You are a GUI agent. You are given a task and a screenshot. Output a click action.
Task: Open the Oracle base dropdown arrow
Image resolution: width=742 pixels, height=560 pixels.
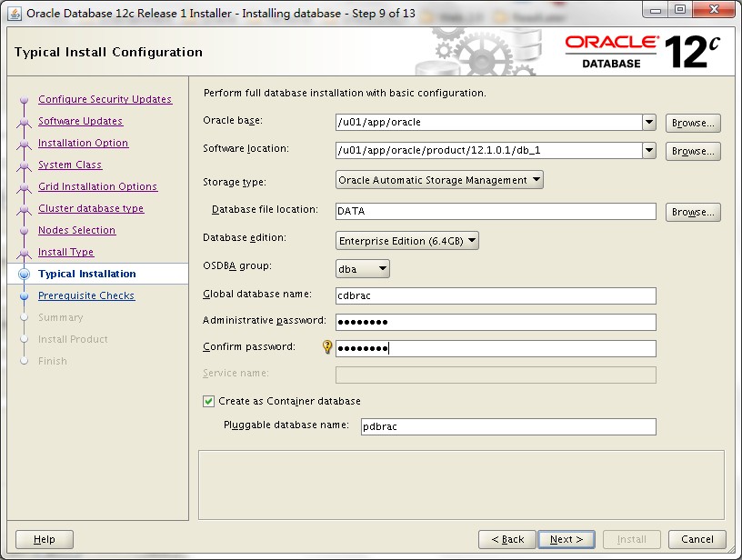(649, 122)
